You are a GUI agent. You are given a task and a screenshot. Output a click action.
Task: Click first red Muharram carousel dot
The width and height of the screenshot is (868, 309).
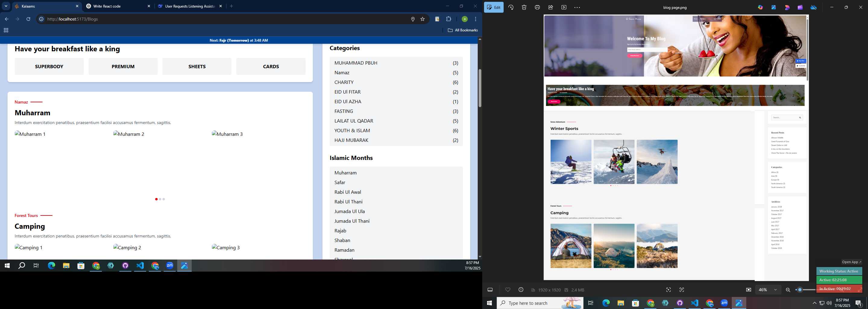click(156, 199)
